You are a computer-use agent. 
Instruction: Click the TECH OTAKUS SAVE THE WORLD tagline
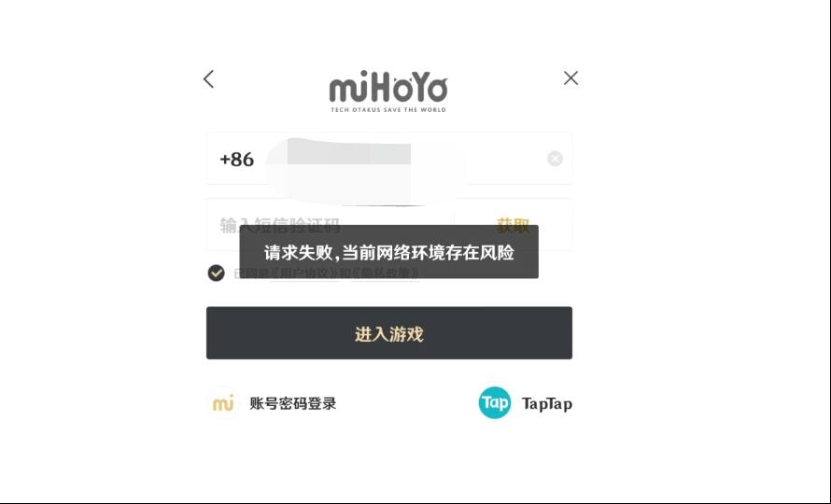388,110
